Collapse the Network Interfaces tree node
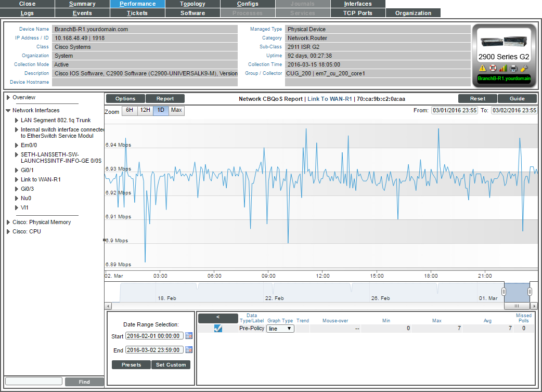 coord(8,110)
